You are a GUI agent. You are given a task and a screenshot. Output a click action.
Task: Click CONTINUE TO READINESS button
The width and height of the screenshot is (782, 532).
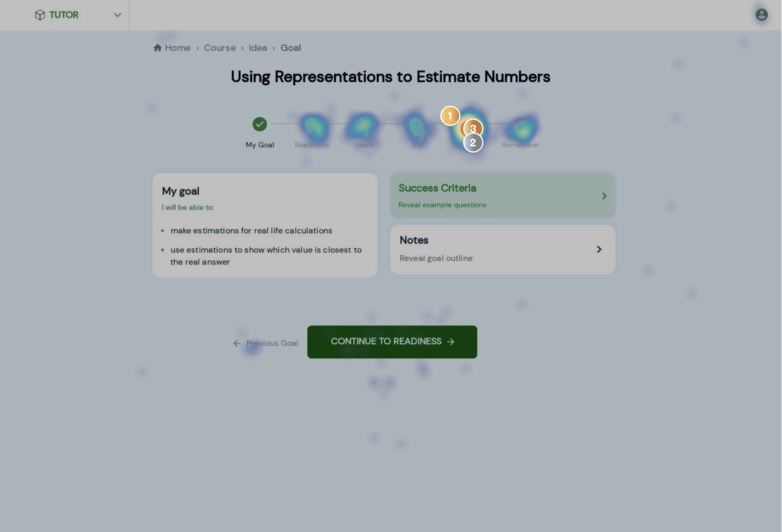(392, 342)
